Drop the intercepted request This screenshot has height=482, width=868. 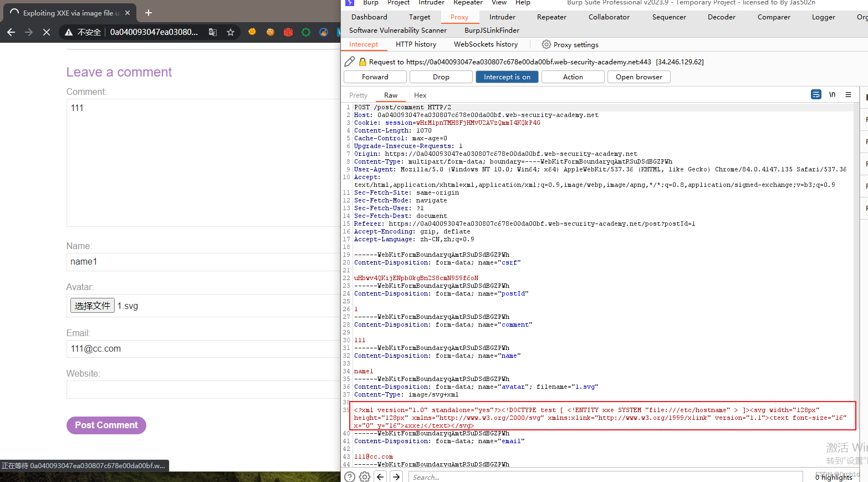(x=441, y=77)
